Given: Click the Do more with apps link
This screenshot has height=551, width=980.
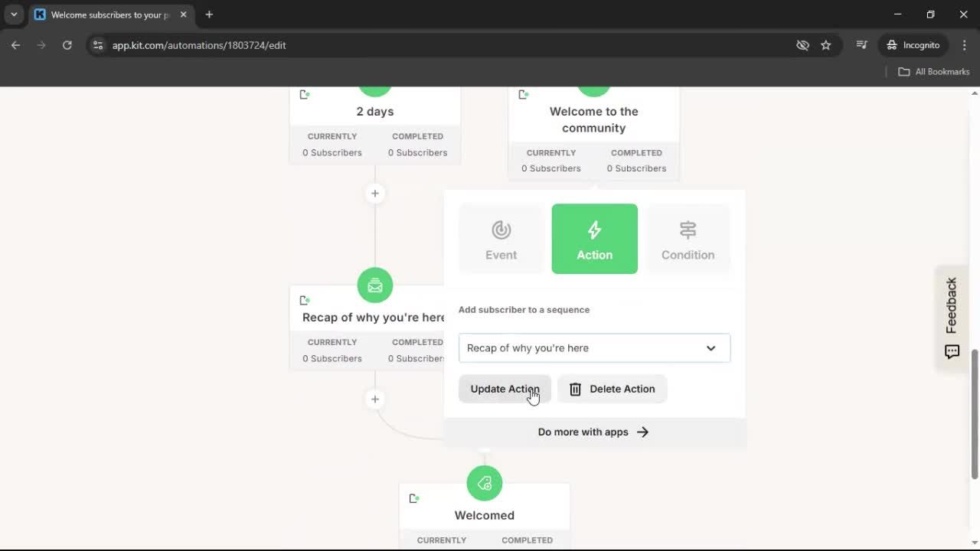Looking at the screenshot, I should click(x=593, y=432).
